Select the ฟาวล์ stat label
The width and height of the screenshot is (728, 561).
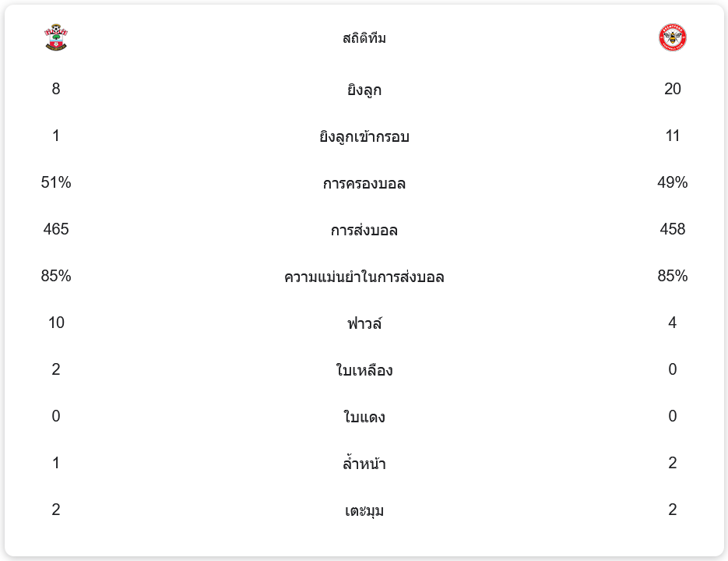pyautogui.click(x=364, y=323)
